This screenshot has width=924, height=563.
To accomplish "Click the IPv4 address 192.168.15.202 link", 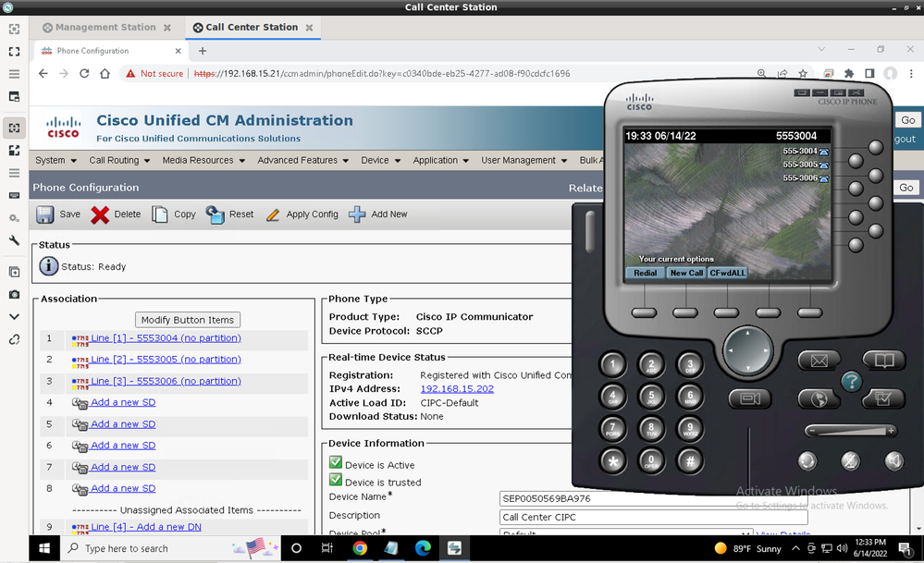I will pyautogui.click(x=457, y=388).
